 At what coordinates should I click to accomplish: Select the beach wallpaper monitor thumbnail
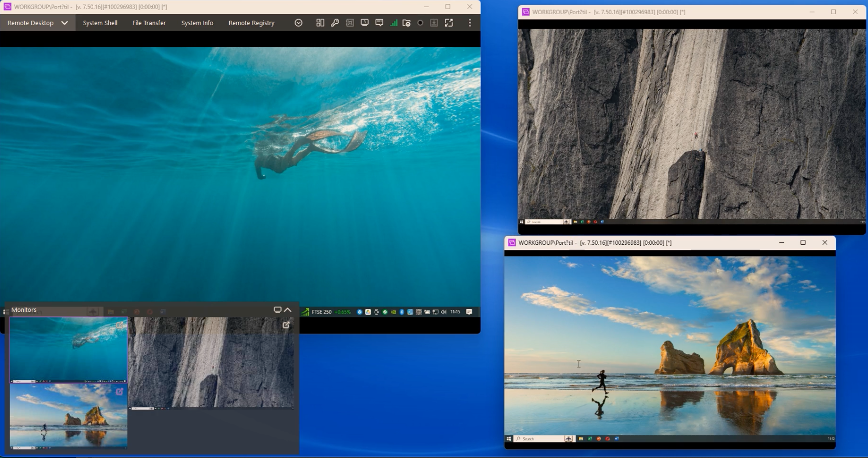(68, 416)
